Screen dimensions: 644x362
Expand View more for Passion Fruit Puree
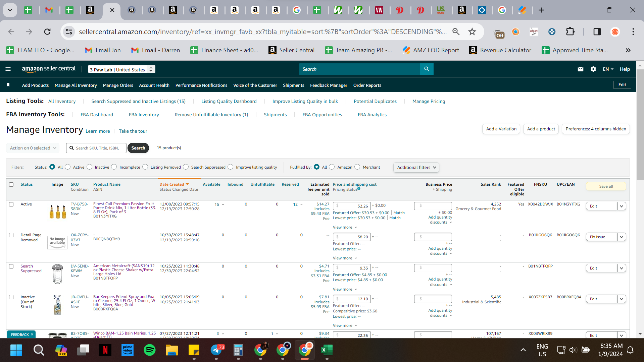pyautogui.click(x=345, y=227)
